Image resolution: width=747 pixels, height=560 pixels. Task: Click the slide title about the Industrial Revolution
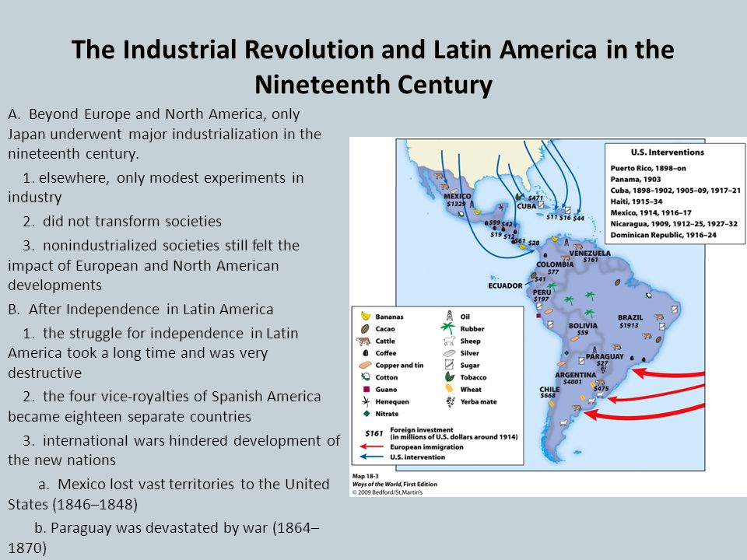(x=373, y=67)
